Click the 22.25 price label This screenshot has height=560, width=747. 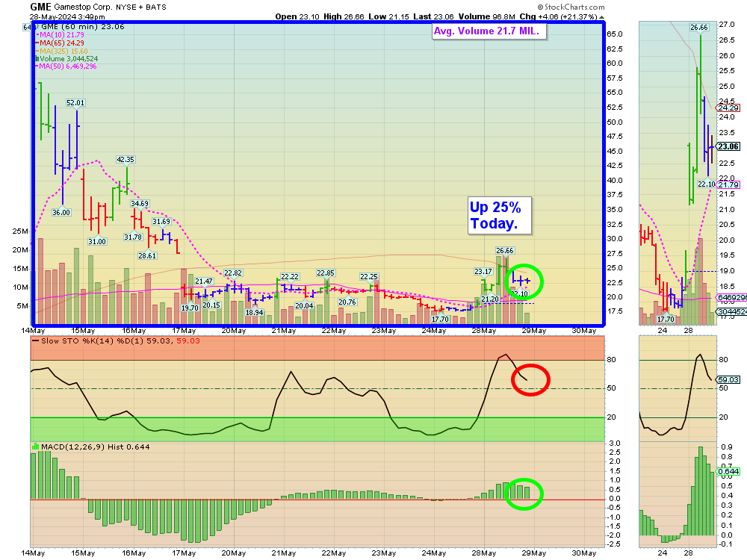tap(369, 277)
